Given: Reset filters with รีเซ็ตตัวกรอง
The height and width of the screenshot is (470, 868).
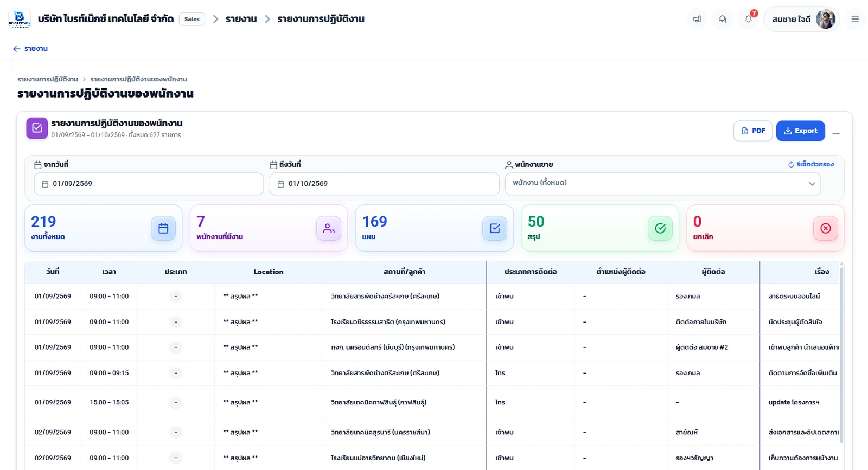Looking at the screenshot, I should click(x=811, y=164).
